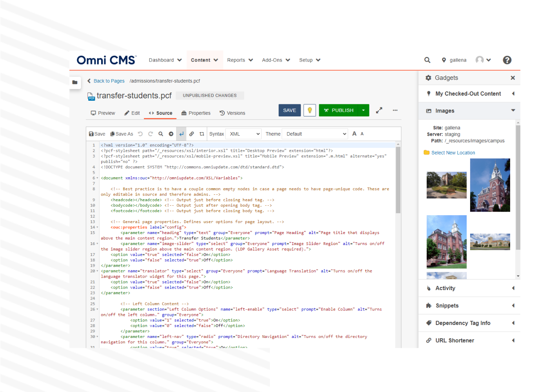Click the Snippets puzzle piece icon
Image resolution: width=549 pixels, height=392 pixels.
[429, 306]
